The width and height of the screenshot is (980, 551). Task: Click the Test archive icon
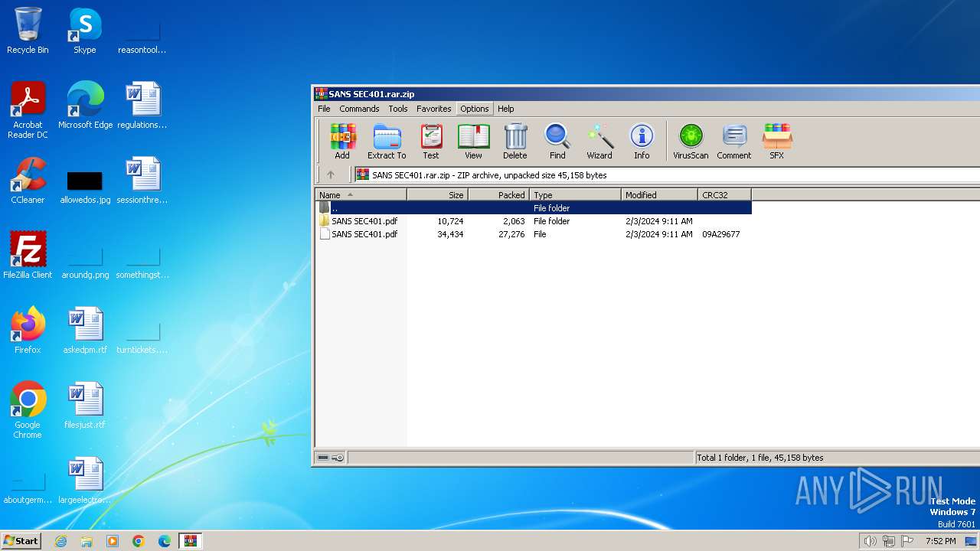click(x=431, y=142)
